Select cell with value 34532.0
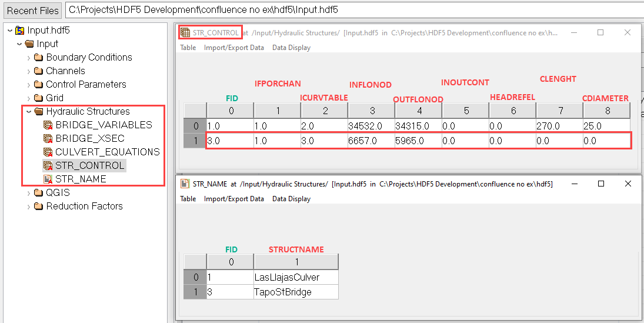Screen dimensions: 644x323 (x=371, y=126)
